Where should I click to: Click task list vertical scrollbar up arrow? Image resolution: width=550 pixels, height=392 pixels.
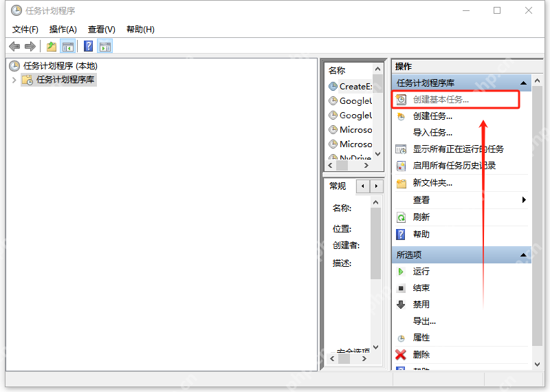(x=377, y=69)
